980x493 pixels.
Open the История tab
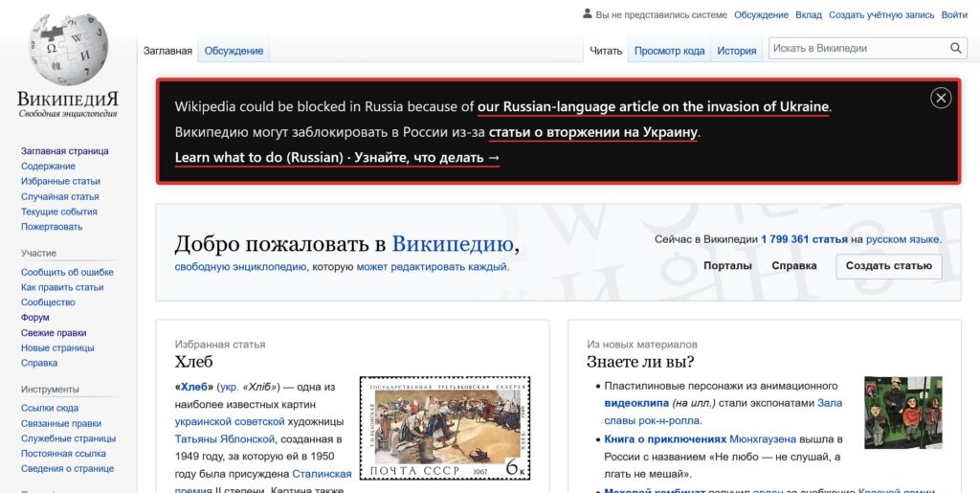(x=736, y=51)
